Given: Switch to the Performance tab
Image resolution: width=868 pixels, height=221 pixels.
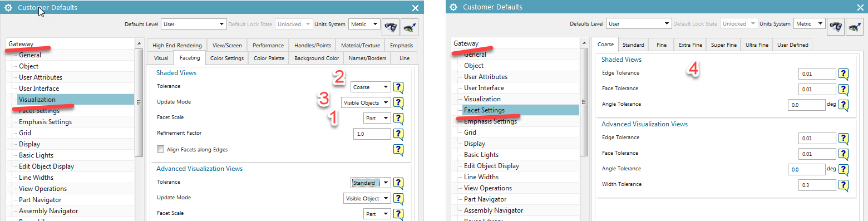Looking at the screenshot, I should click(268, 45).
